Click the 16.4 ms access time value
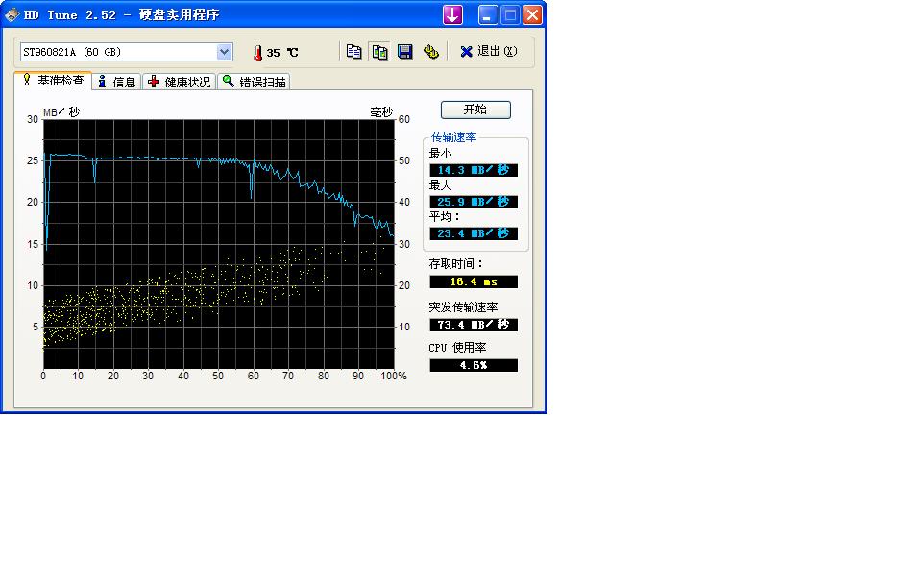 [x=473, y=282]
